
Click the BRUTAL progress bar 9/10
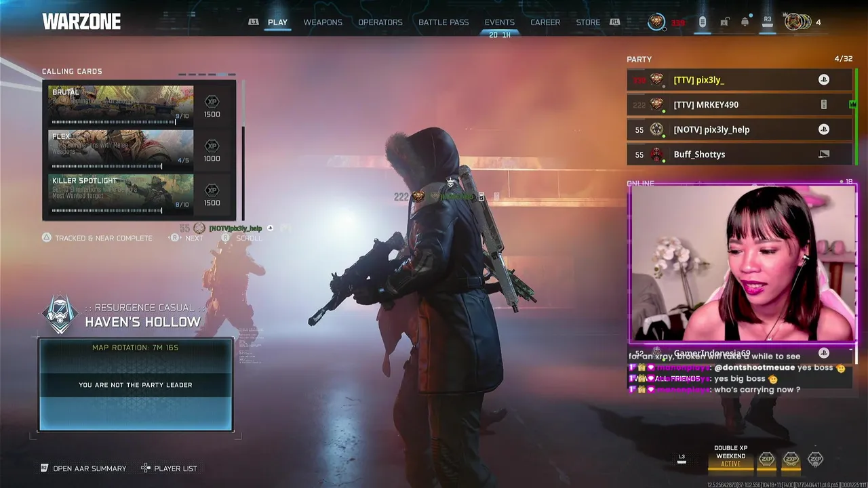[x=113, y=122]
